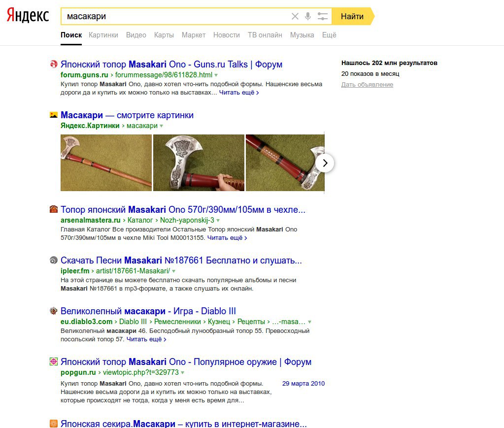Viewport: 504px width, 428px height.
Task: Open advanced search settings sliders icon
Action: point(322,16)
